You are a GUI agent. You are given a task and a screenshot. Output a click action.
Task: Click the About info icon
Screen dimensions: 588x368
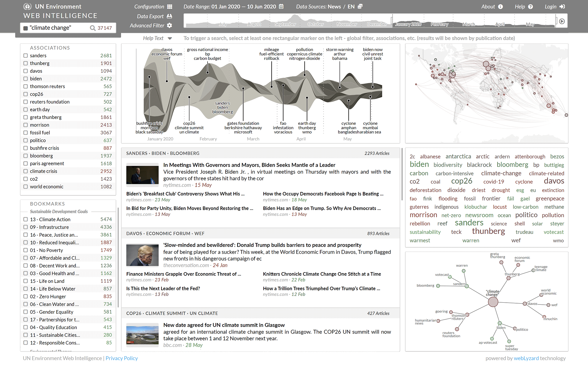[x=500, y=6]
